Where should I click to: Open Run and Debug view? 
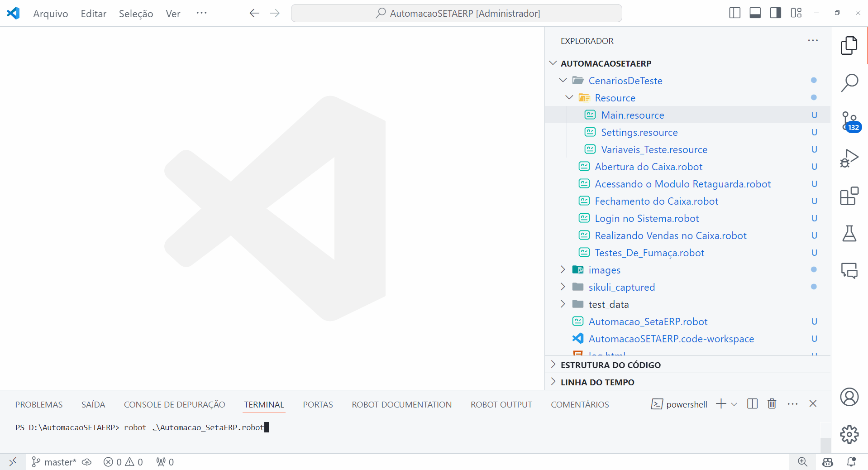pyautogui.click(x=849, y=158)
